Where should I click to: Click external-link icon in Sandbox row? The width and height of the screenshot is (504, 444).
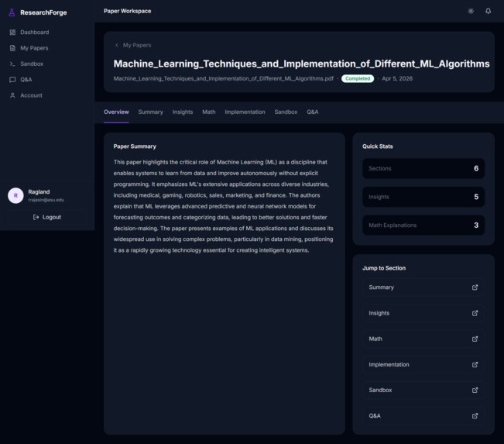click(x=475, y=390)
